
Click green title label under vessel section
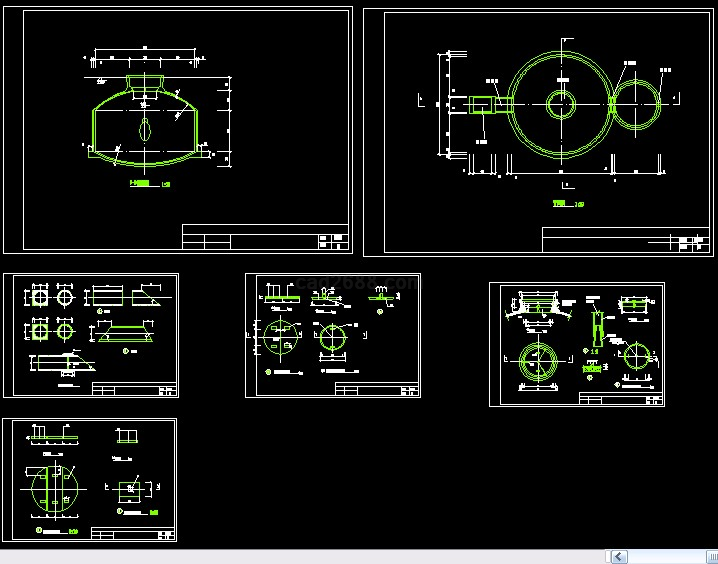[142, 183]
